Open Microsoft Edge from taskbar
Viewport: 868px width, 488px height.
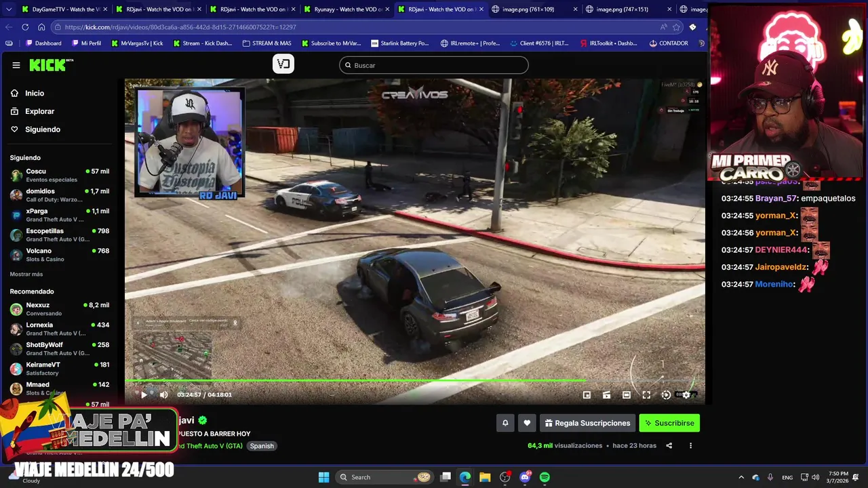[x=465, y=477]
